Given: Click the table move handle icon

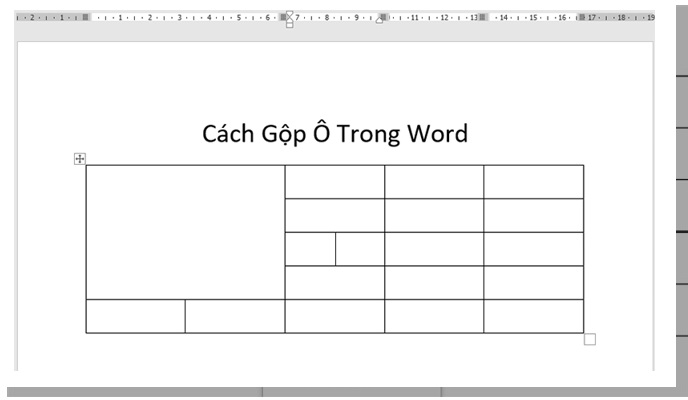Looking at the screenshot, I should (x=80, y=159).
